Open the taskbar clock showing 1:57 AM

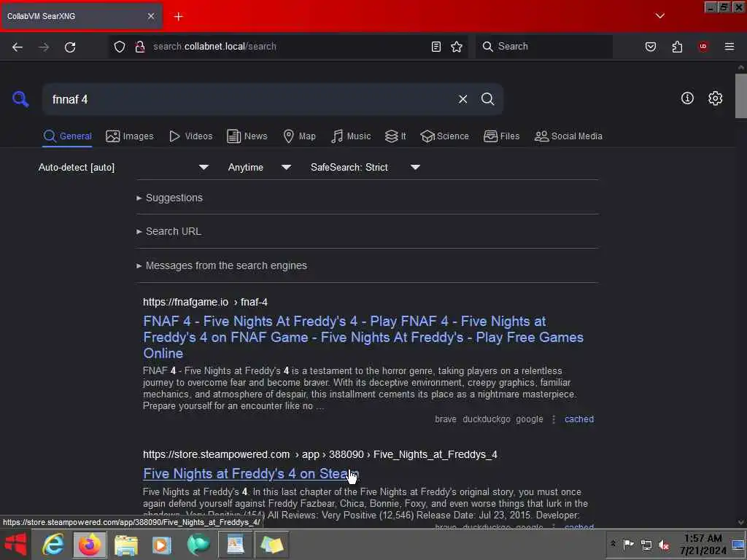[x=703, y=545]
